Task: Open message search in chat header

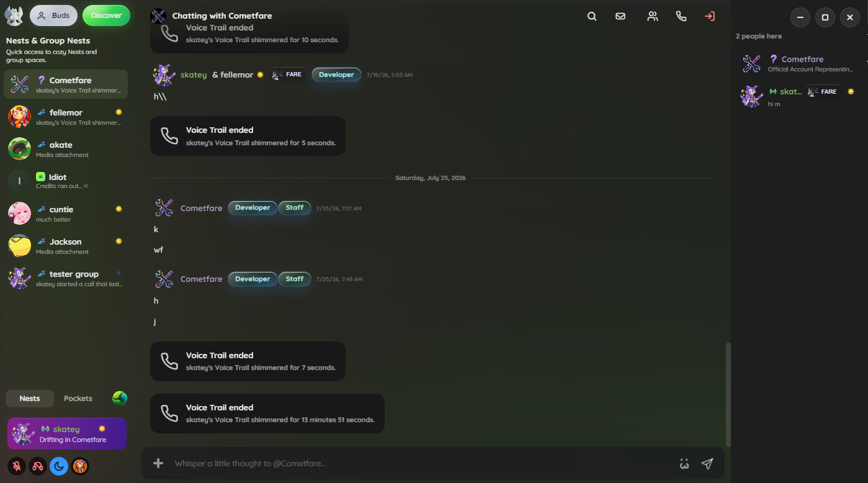Action: click(592, 17)
